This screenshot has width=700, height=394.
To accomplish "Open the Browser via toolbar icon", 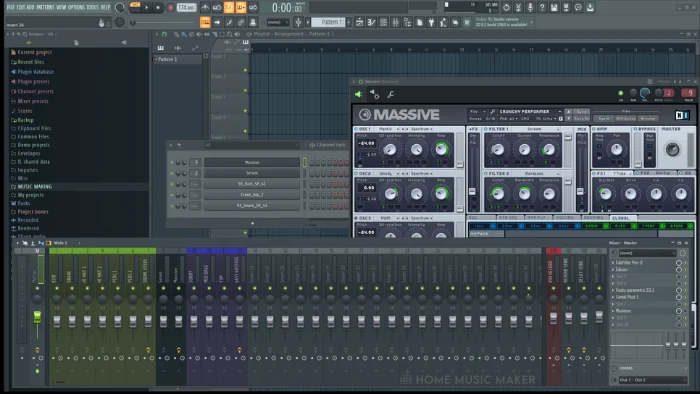I will click(407, 22).
